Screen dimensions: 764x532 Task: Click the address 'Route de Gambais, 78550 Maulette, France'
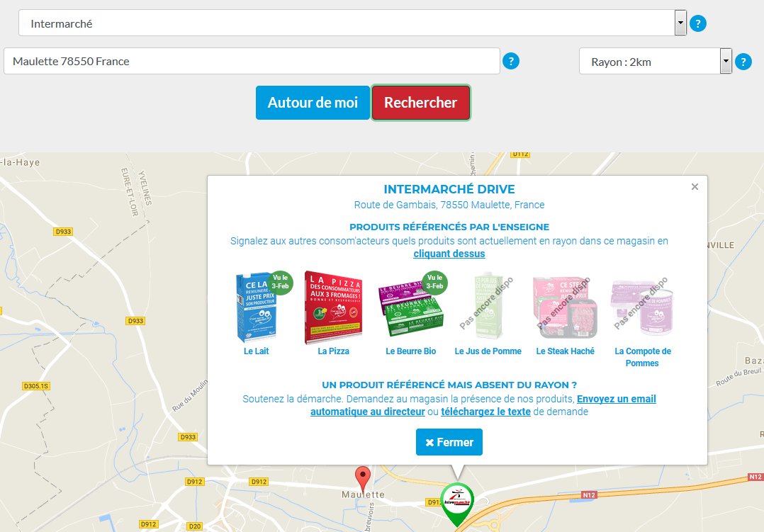click(x=449, y=205)
